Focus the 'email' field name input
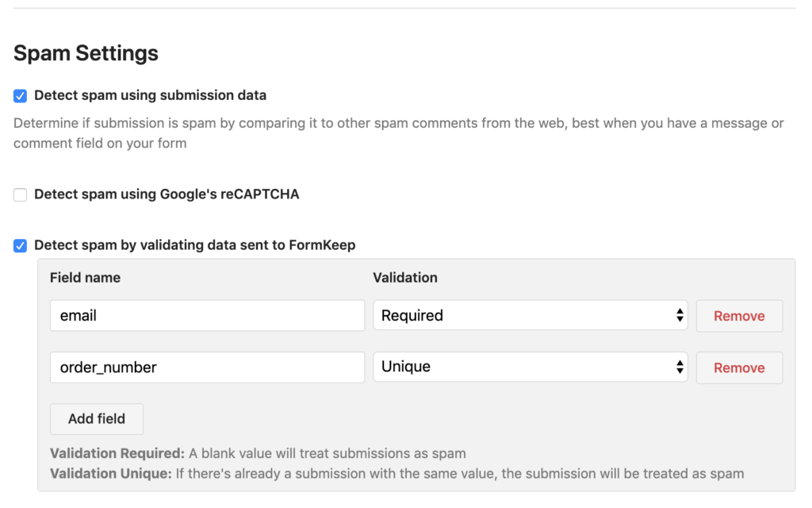 point(207,315)
